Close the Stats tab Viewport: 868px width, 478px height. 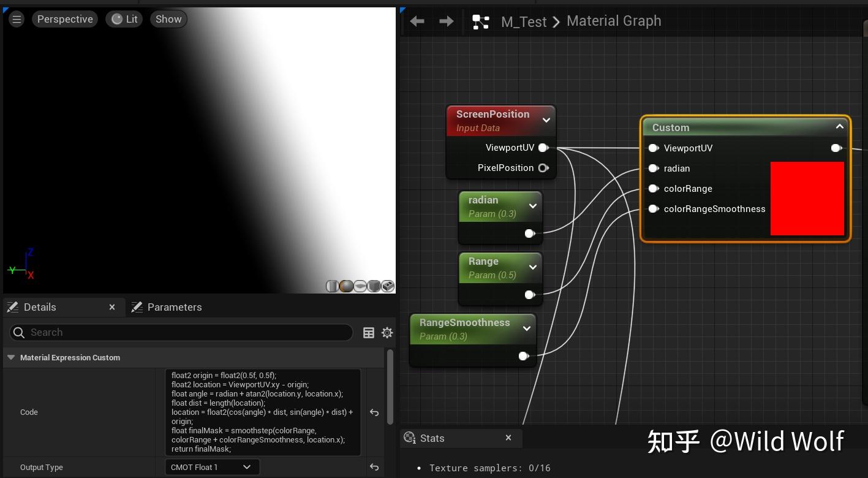click(508, 438)
